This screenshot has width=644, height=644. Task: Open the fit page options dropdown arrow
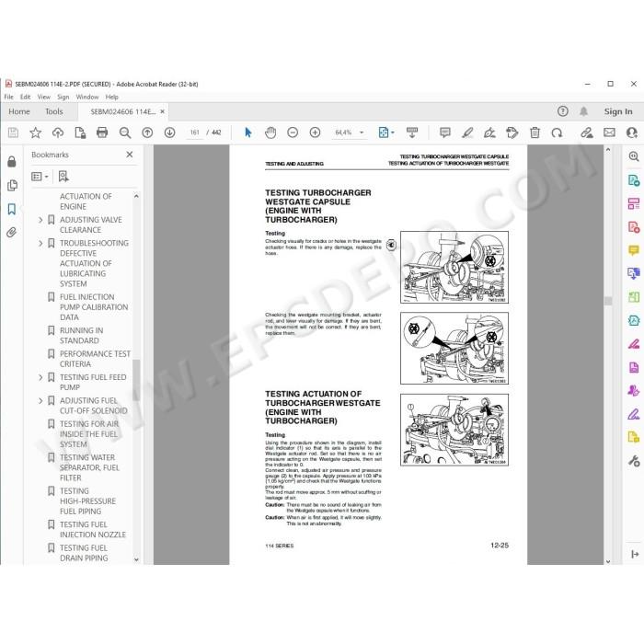pos(393,132)
